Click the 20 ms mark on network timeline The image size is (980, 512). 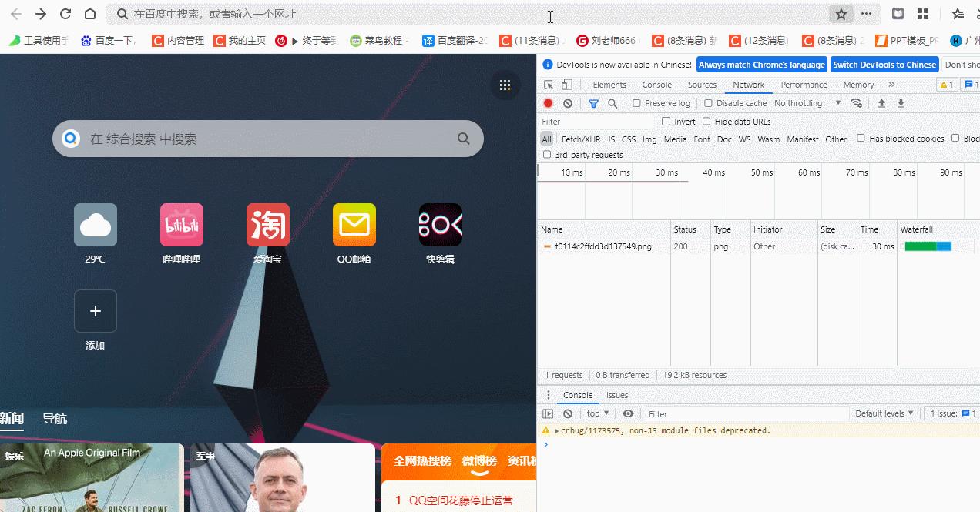619,172
